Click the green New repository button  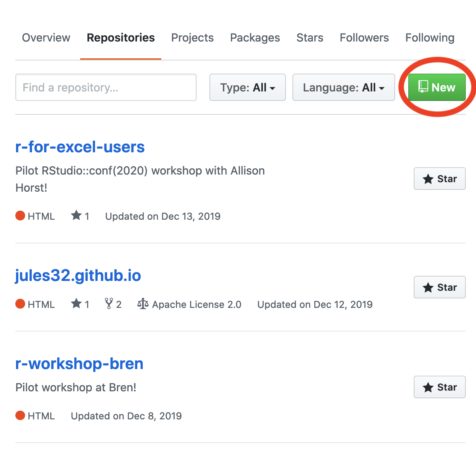pos(437,87)
